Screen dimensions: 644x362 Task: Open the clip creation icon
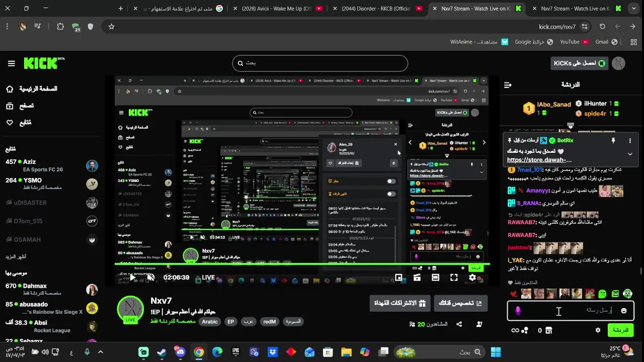pyautogui.click(x=417, y=278)
